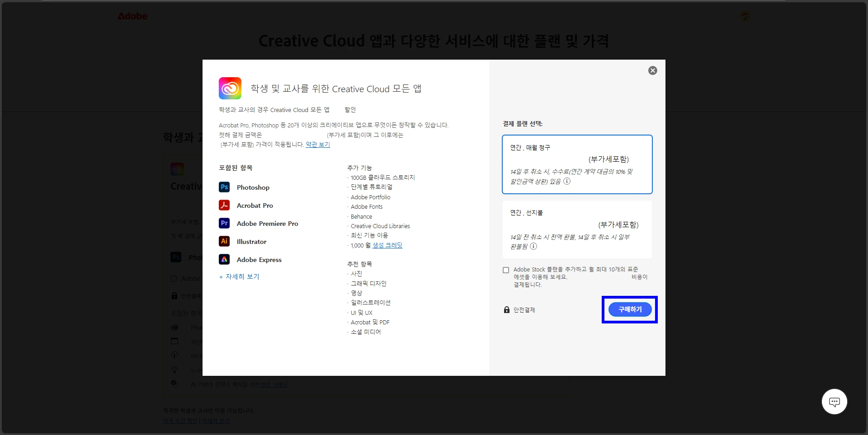Click the 소셜 미디어 recommended item

point(366,332)
